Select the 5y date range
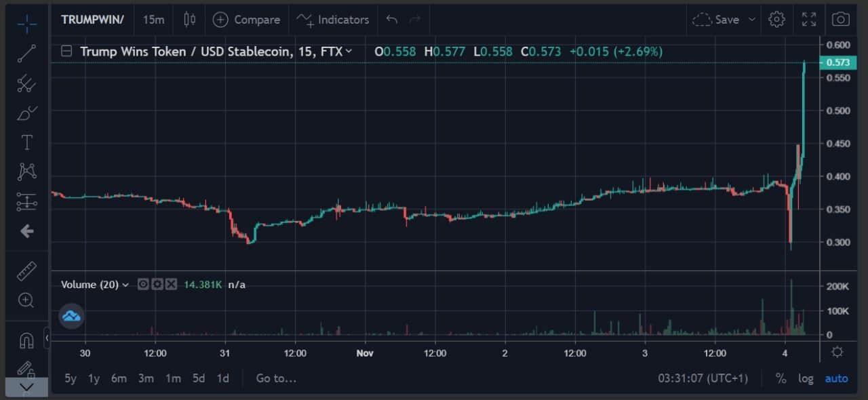This screenshot has width=868, height=400. (70, 378)
